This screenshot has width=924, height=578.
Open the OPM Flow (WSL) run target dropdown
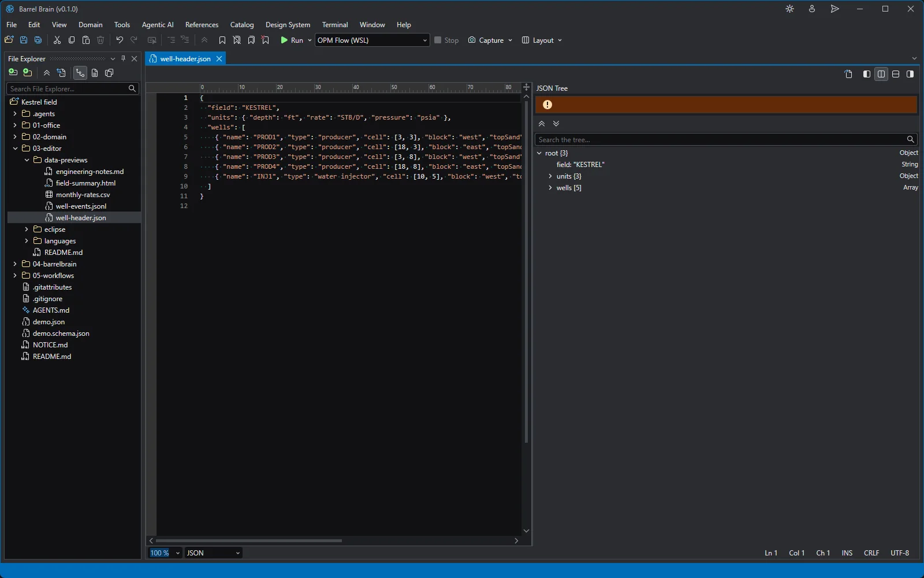click(x=372, y=40)
